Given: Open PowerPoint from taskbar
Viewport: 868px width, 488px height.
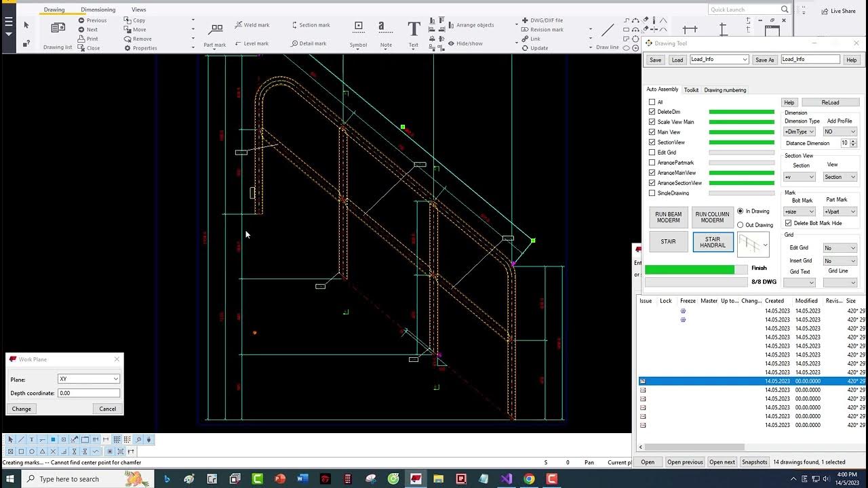Looking at the screenshot, I should [280, 479].
